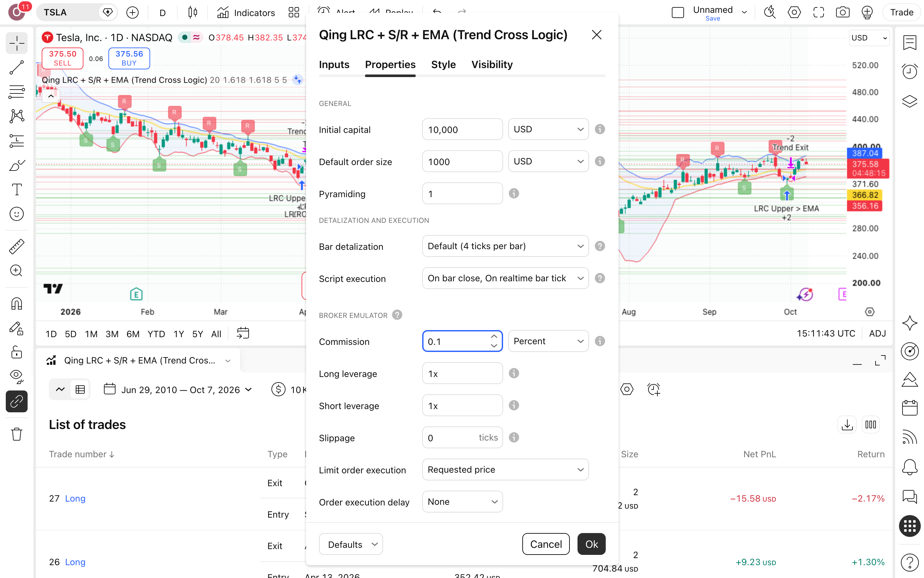Image resolution: width=924 pixels, height=578 pixels.
Task: Open the alerts clock icon in right sidebar
Action: point(910,71)
